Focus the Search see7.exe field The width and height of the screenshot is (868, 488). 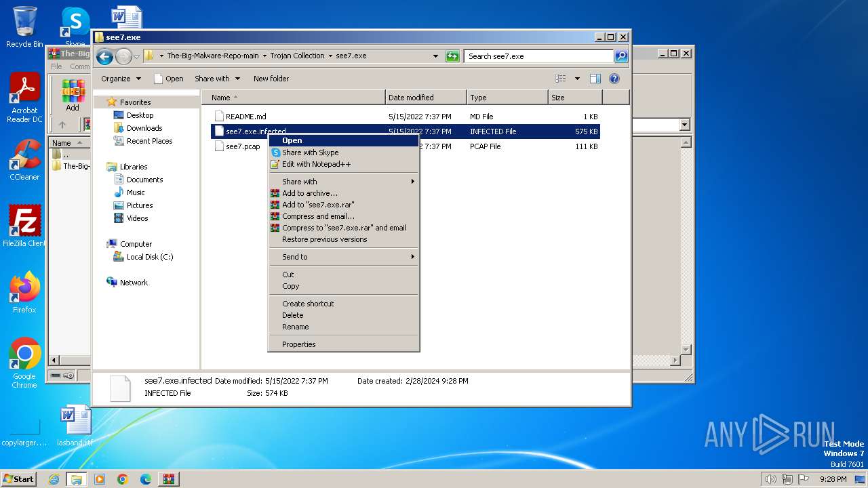coord(540,56)
